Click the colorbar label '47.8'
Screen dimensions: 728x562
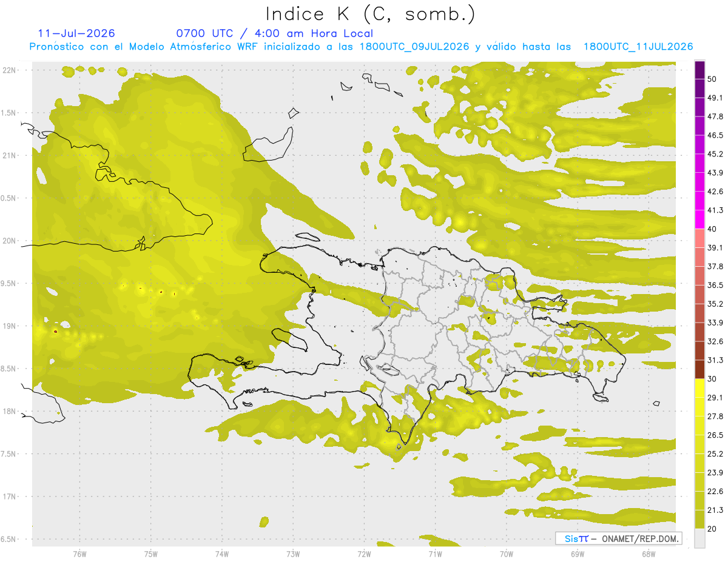coord(715,116)
